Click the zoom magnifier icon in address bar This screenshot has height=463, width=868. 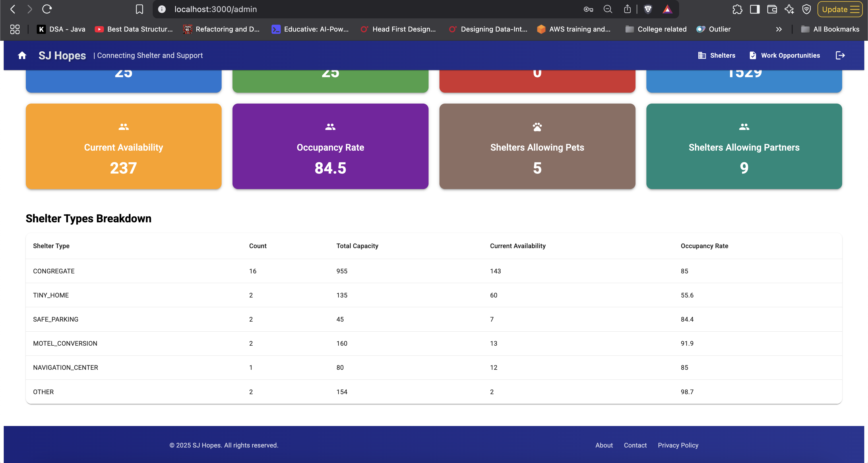[608, 9]
